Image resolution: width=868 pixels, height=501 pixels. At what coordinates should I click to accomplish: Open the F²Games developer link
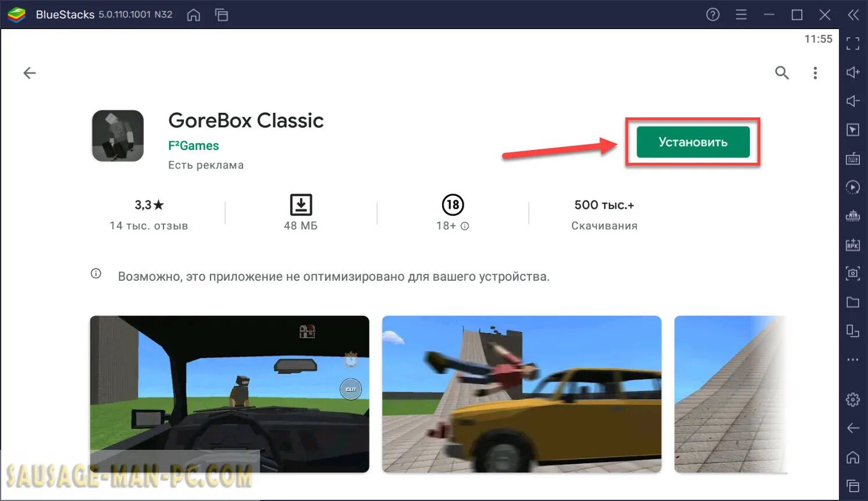point(194,146)
